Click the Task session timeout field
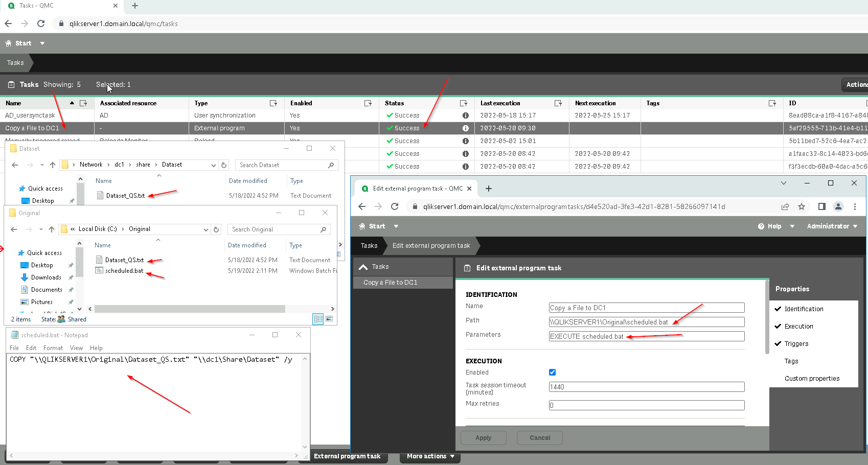Screen dimensions: 868x465 (646, 387)
